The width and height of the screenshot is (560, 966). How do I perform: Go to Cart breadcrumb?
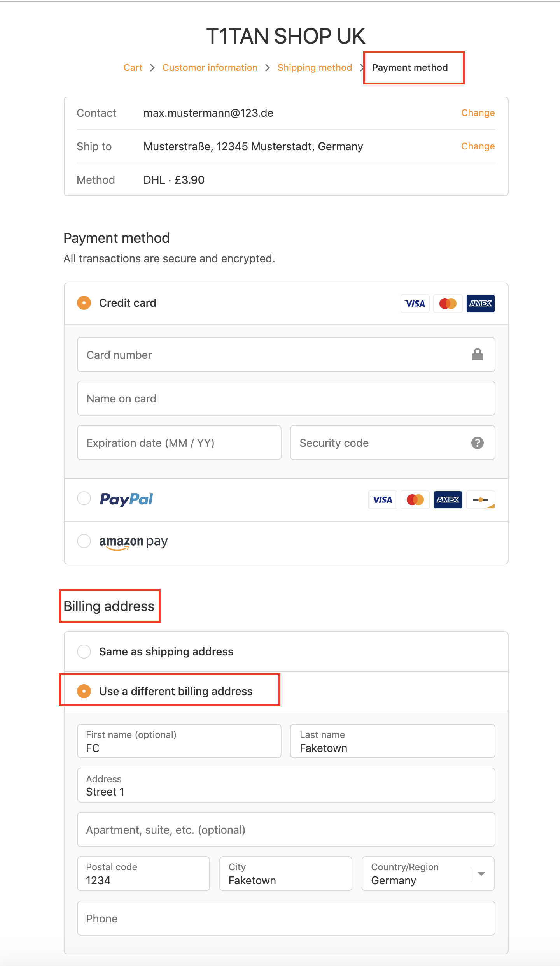coord(133,68)
